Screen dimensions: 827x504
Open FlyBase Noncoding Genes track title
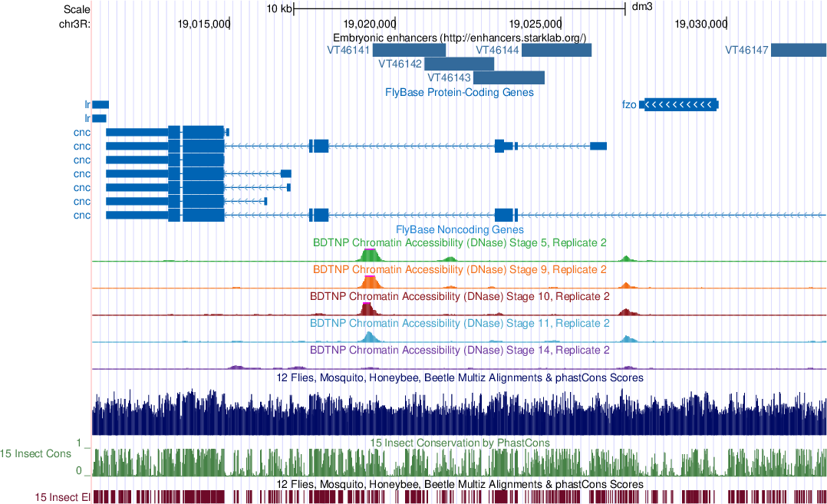459,229
